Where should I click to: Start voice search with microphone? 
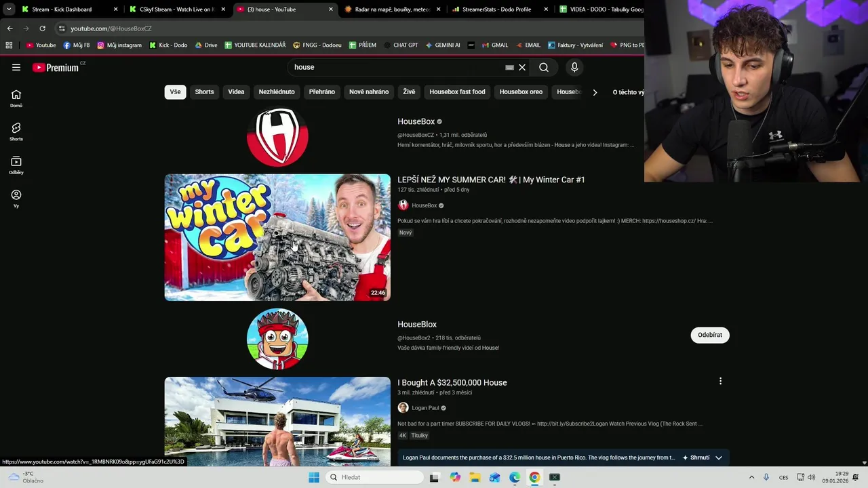click(574, 67)
